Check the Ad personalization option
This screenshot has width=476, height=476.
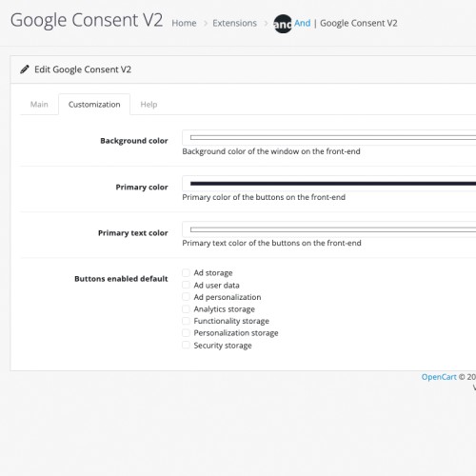tap(186, 297)
